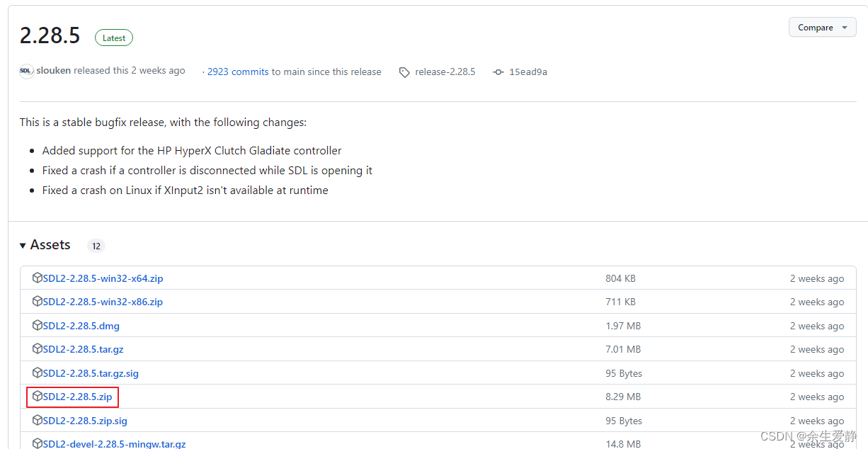Click package icon of SDL2-2.28.5-win32-x64.zip
Viewport: 868px width, 449px height.
38,278
